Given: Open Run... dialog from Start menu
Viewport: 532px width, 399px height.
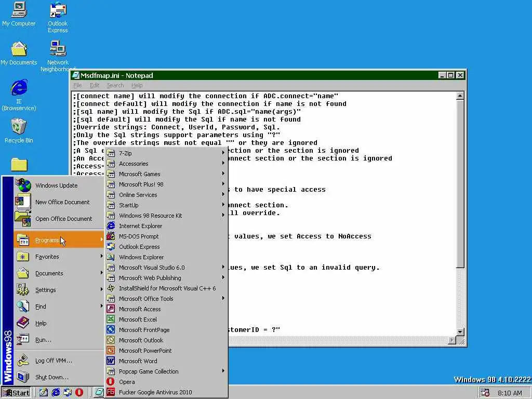Looking at the screenshot, I should (x=59, y=340).
